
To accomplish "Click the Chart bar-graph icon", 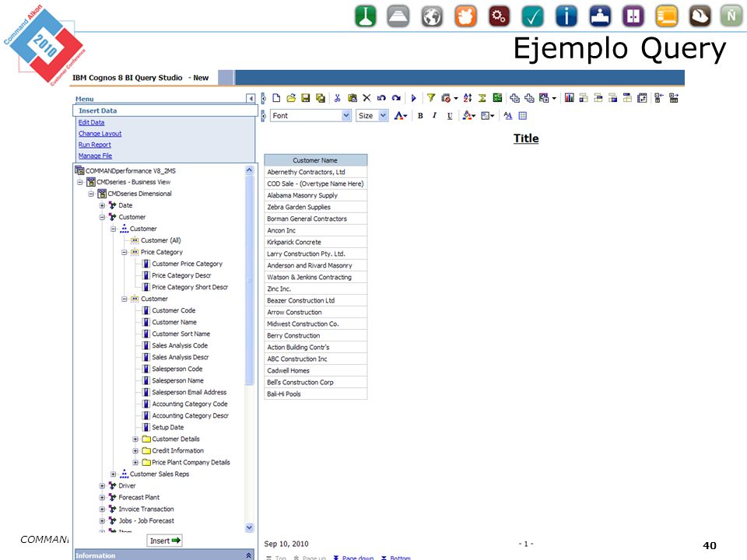I will [570, 98].
